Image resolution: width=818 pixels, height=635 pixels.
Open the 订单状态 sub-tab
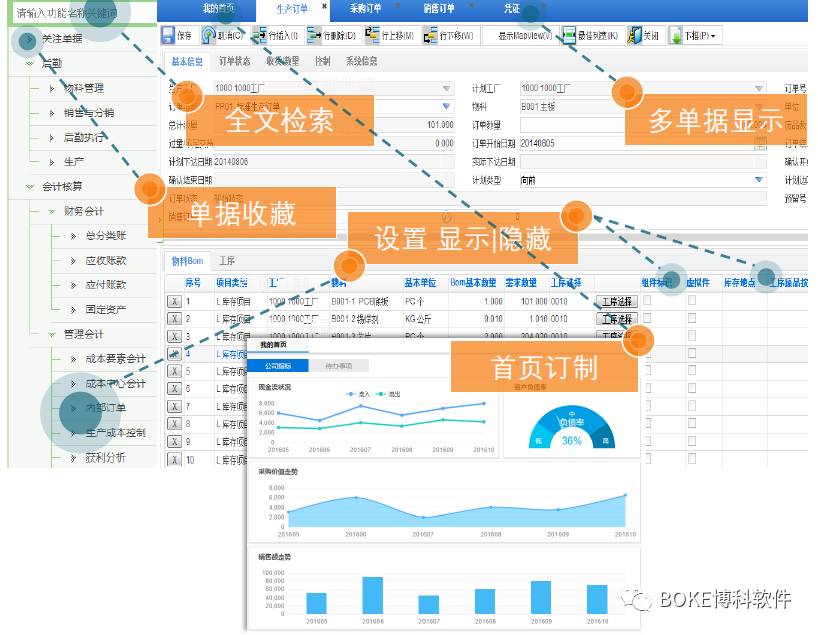click(236, 62)
